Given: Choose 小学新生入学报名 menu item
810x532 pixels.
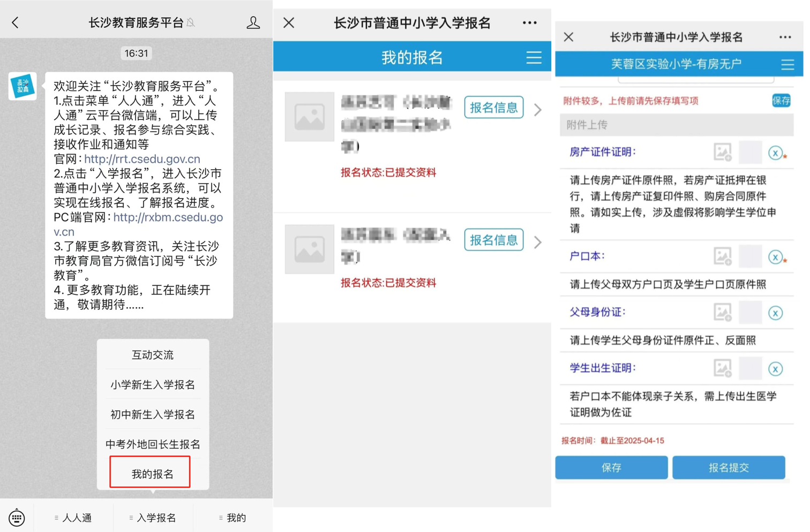Looking at the screenshot, I should (153, 384).
